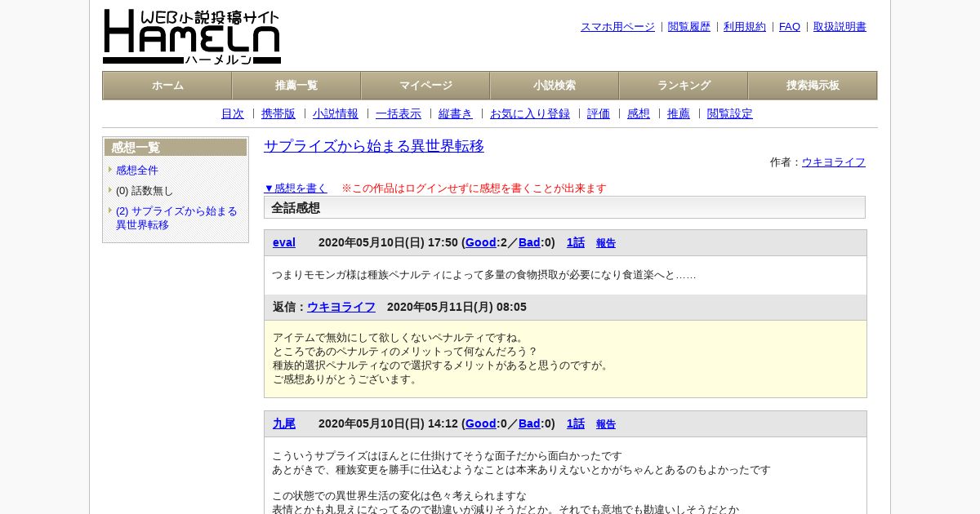Viewport: 980px width, 514px height.
Task: Switch to the 小説検索 tab
Action: (x=555, y=86)
